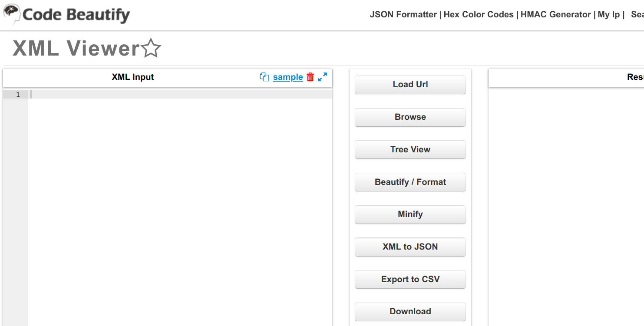Go to Hex Color Codes page
The height and width of the screenshot is (326, 644).
coord(479,14)
